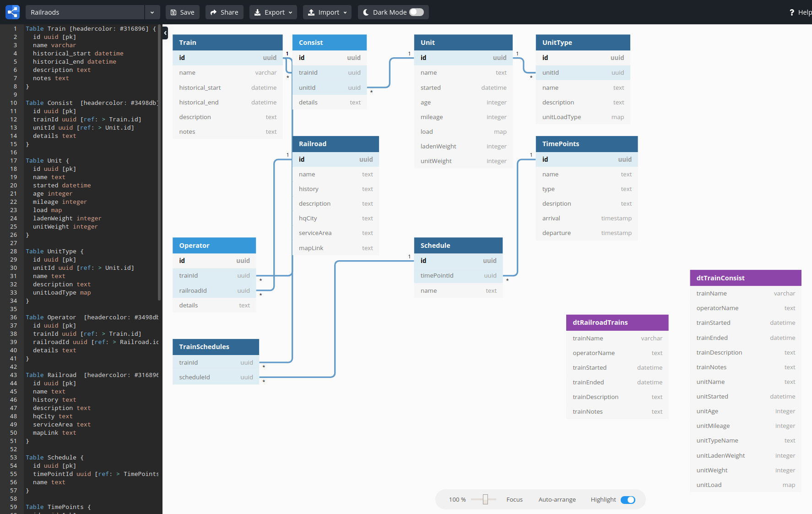Select the Railroad table header in diagram
The height and width of the screenshot is (514, 812).
[x=336, y=144]
